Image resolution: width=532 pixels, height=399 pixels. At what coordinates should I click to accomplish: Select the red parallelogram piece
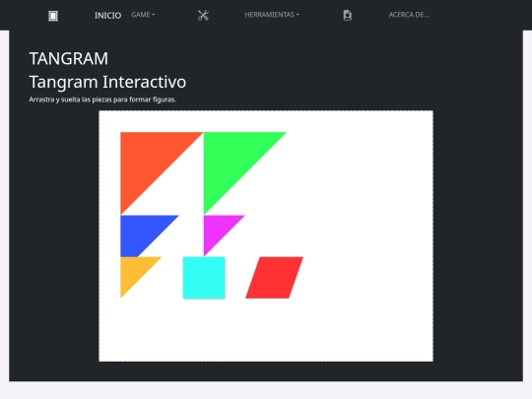275,278
